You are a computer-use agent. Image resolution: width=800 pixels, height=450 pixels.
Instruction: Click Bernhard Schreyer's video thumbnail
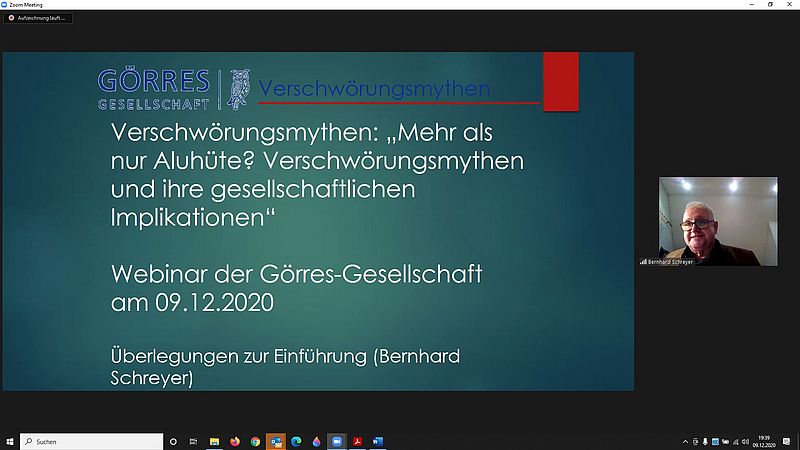point(717,221)
